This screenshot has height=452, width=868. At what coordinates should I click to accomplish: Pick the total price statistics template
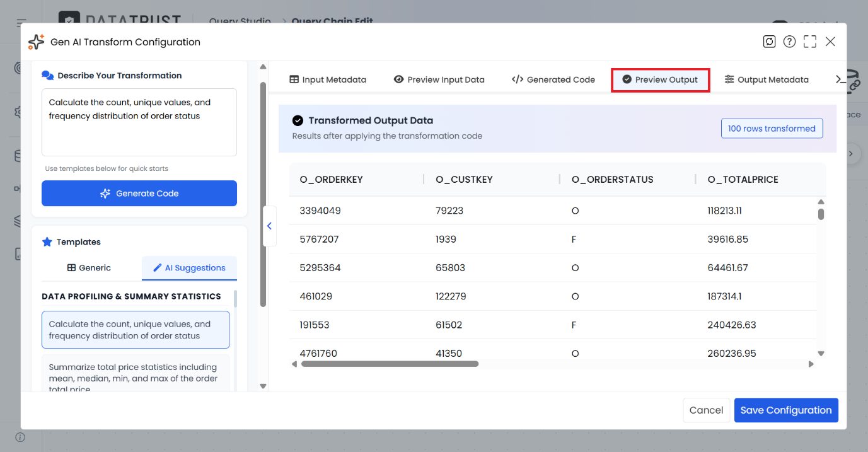click(x=136, y=373)
